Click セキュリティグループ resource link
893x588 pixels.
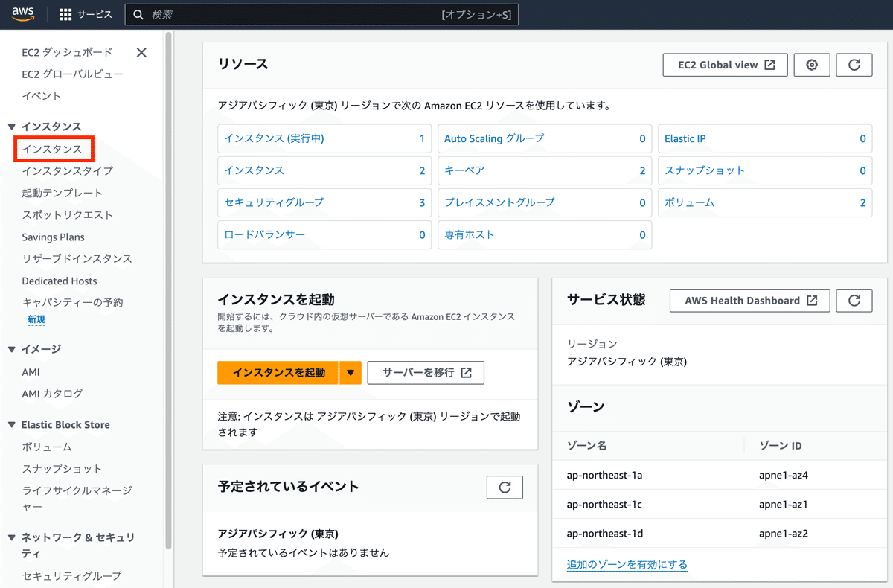click(274, 202)
